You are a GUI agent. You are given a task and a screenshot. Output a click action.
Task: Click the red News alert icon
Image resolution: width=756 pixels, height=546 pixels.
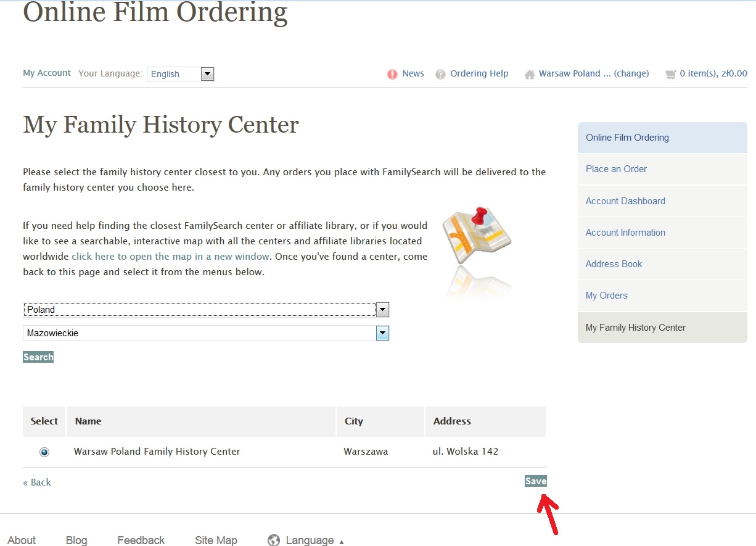pyautogui.click(x=392, y=74)
